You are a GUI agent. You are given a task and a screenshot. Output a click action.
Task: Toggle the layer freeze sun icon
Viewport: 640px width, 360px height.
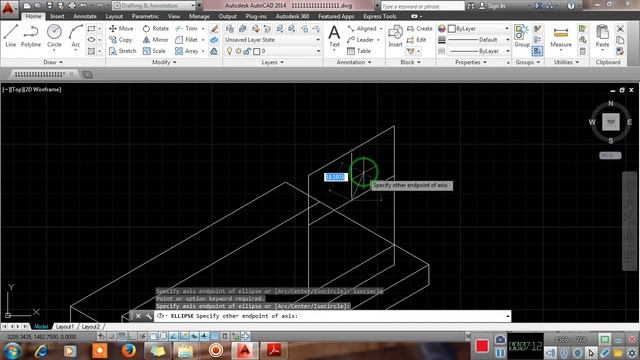pyautogui.click(x=238, y=51)
